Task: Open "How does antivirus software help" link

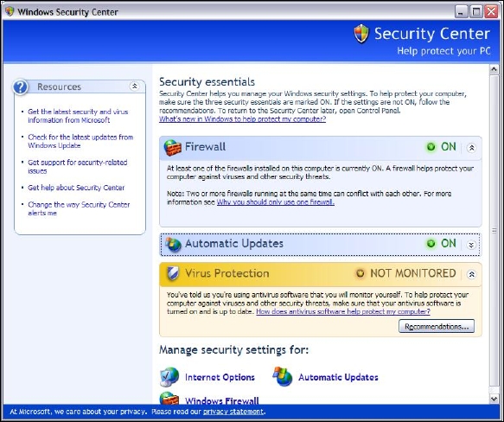Action: [x=343, y=311]
